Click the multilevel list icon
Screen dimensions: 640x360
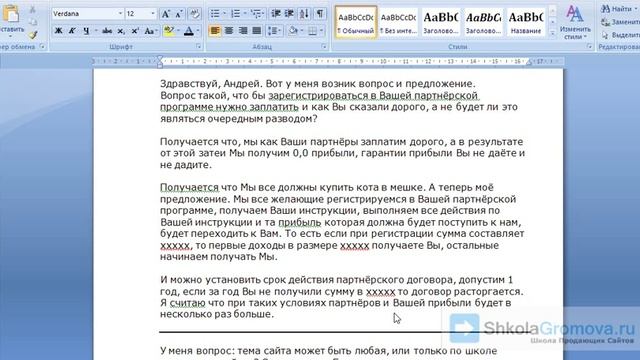coord(256,14)
